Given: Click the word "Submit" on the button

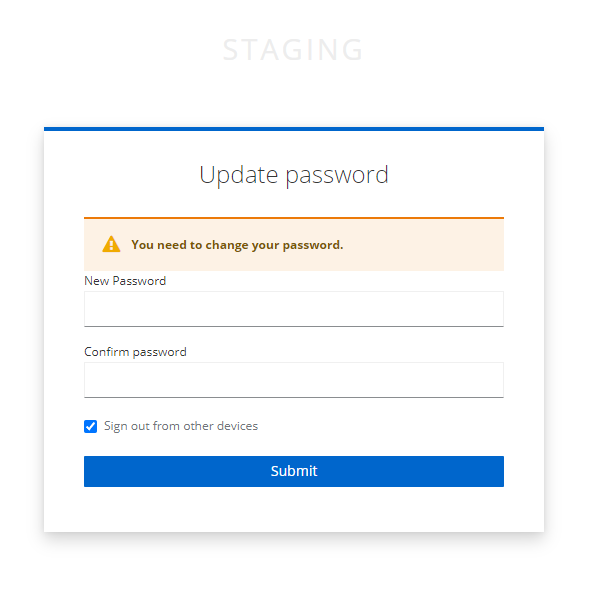Looking at the screenshot, I should click(293, 471).
